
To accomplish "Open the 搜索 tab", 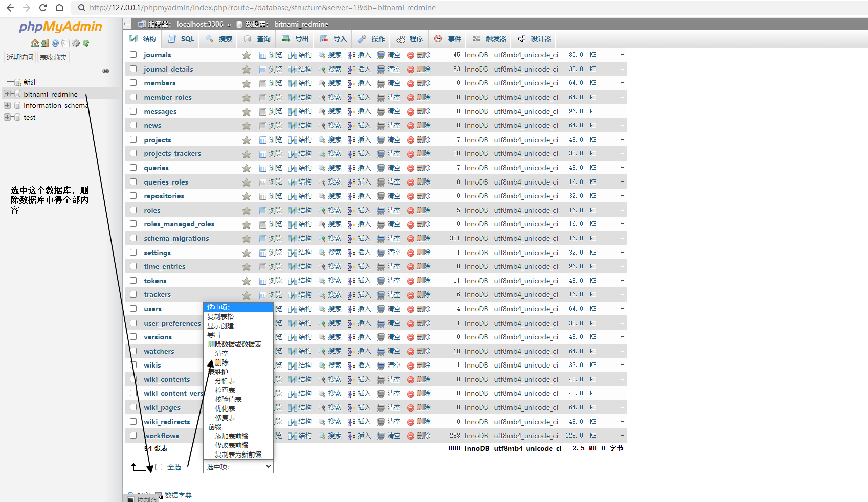I will click(219, 39).
